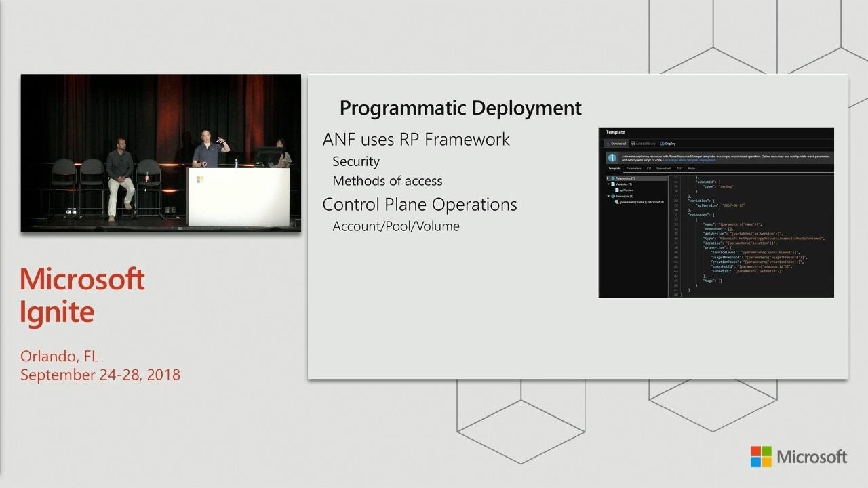Click the "ANF uses RP Framework" line
Screen dimensions: 868x488
point(416,140)
